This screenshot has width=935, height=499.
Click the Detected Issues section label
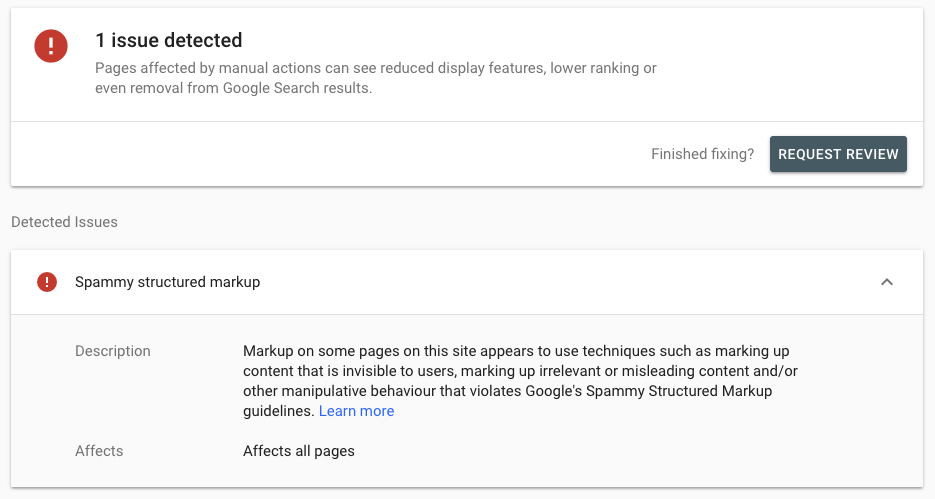click(64, 222)
